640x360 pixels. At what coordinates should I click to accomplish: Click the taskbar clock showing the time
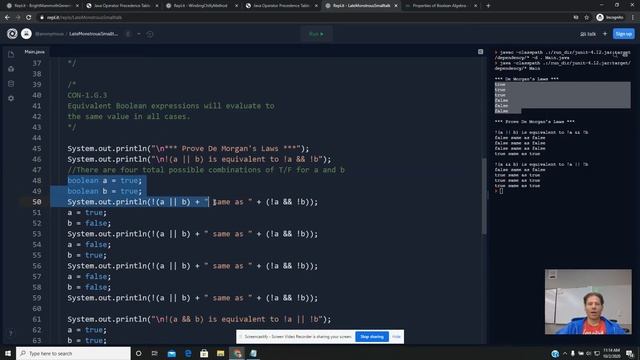pos(611,353)
